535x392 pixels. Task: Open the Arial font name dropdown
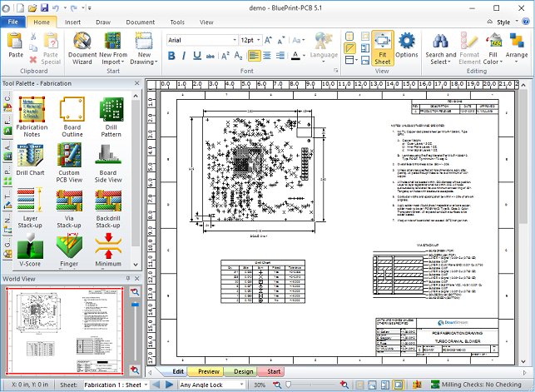(235, 40)
